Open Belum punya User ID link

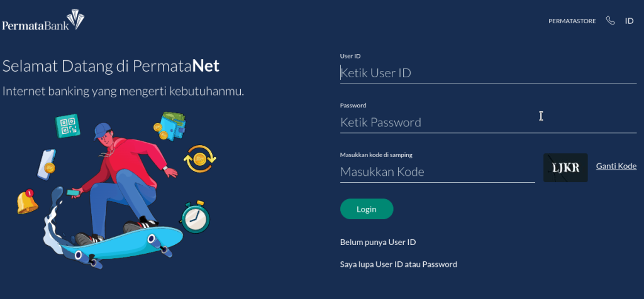[x=378, y=242]
